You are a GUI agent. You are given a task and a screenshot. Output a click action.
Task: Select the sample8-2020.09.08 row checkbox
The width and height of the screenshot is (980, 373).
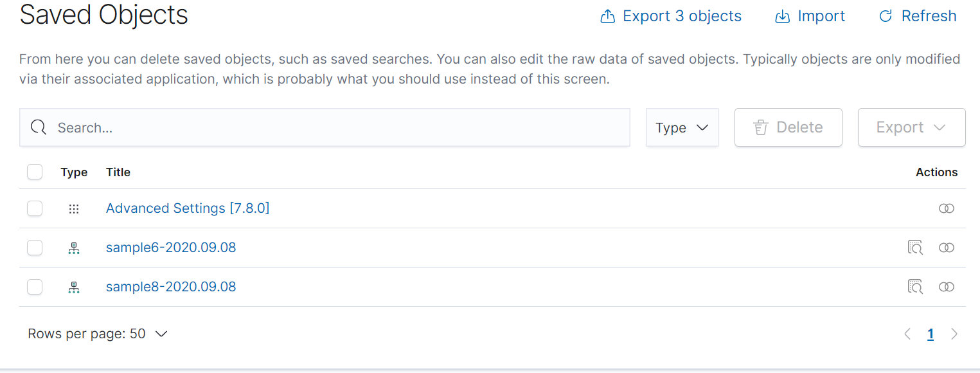pyautogui.click(x=35, y=287)
